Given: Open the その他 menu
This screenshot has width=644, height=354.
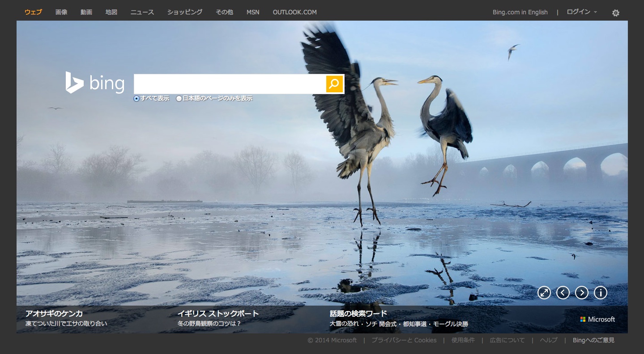Looking at the screenshot, I should (x=224, y=12).
